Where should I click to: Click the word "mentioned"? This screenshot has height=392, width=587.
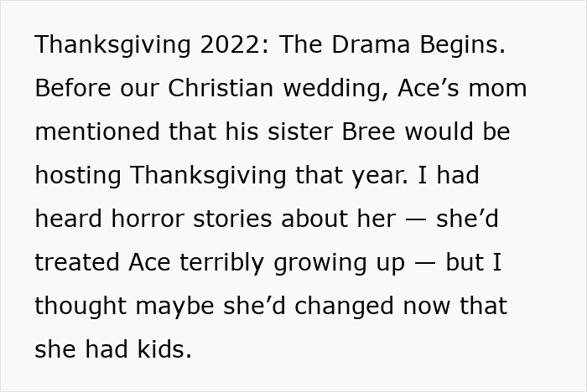tap(96, 132)
